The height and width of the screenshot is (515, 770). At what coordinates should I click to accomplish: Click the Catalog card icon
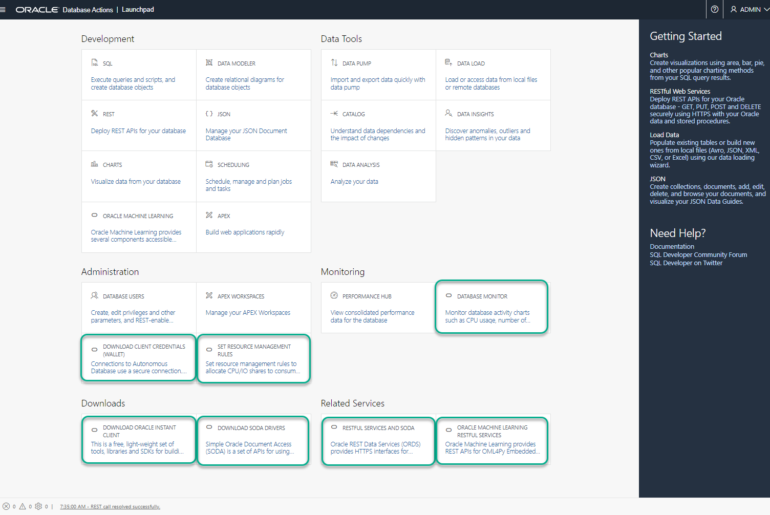[x=334, y=113]
